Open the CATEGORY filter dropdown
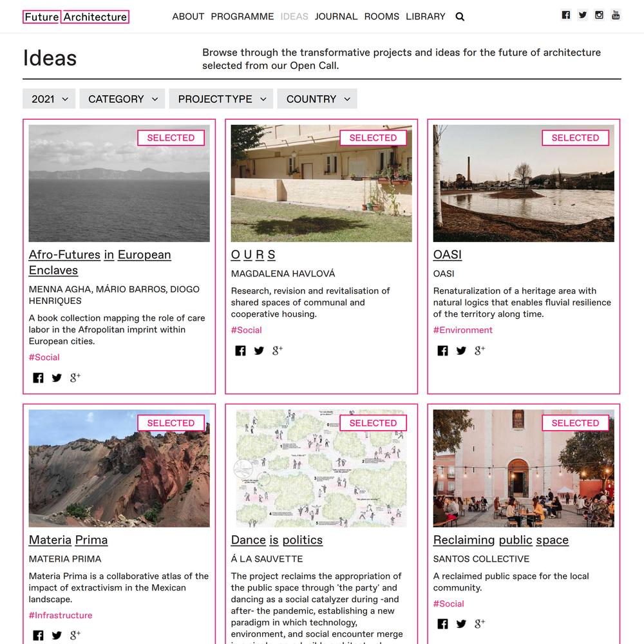This screenshot has height=644, width=644. coord(122,99)
